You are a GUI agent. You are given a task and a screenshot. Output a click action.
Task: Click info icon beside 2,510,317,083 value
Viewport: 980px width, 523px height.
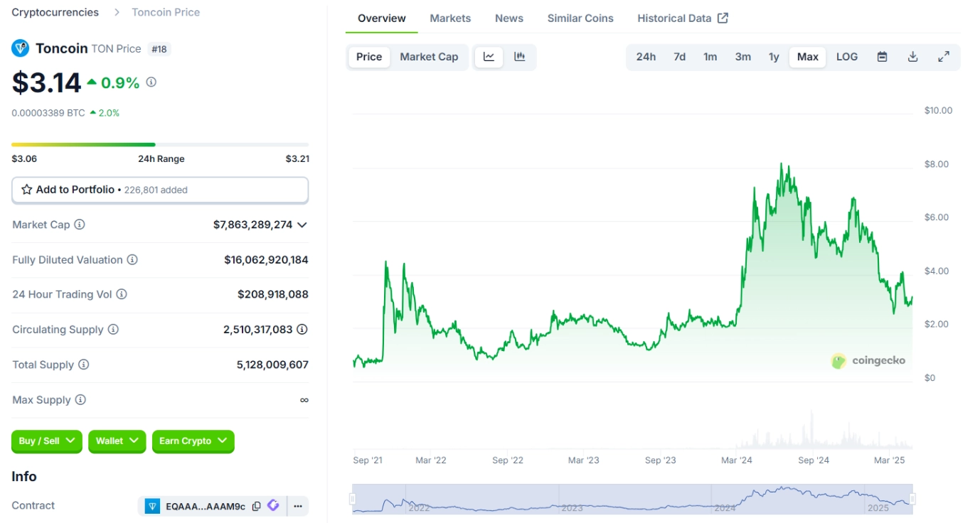[302, 330]
